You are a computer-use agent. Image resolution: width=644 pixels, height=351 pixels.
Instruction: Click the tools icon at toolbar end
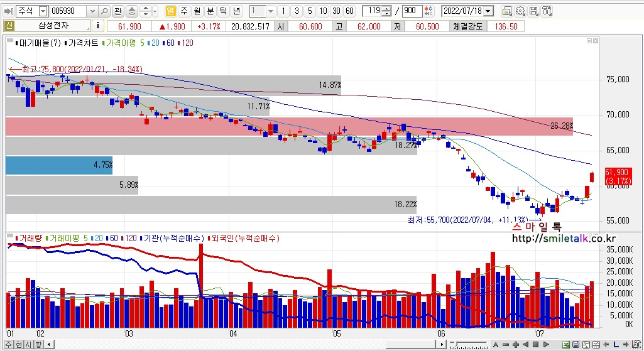tap(547, 11)
